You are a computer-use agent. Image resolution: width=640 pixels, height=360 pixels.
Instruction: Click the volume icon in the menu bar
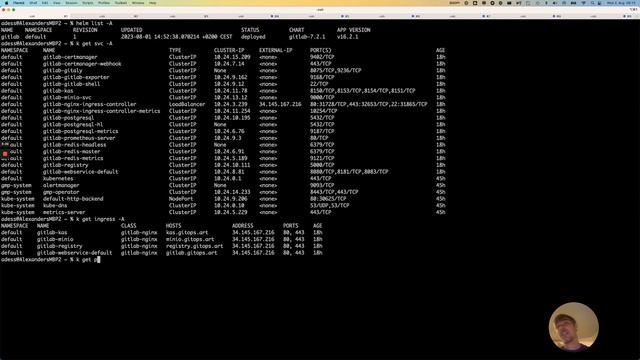(555, 3)
